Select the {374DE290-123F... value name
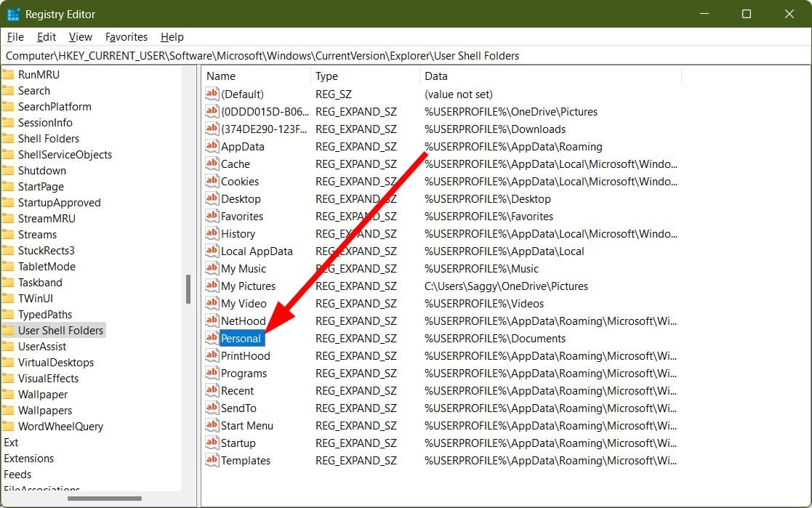Screen dimensions: 812x508 tap(264, 129)
